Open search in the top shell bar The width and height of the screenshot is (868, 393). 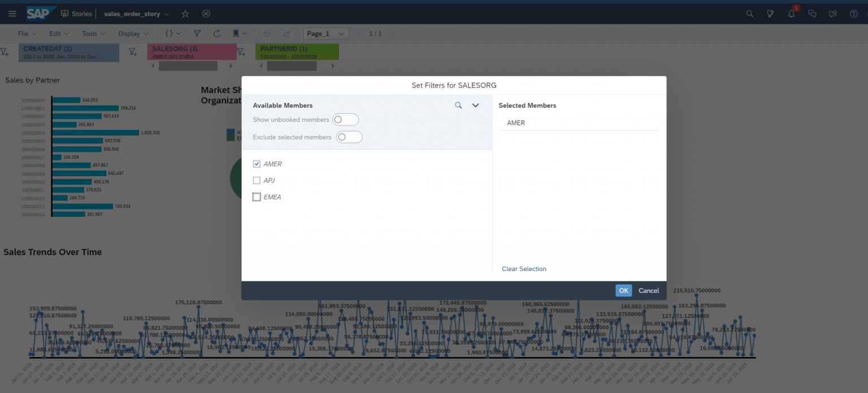click(x=749, y=13)
